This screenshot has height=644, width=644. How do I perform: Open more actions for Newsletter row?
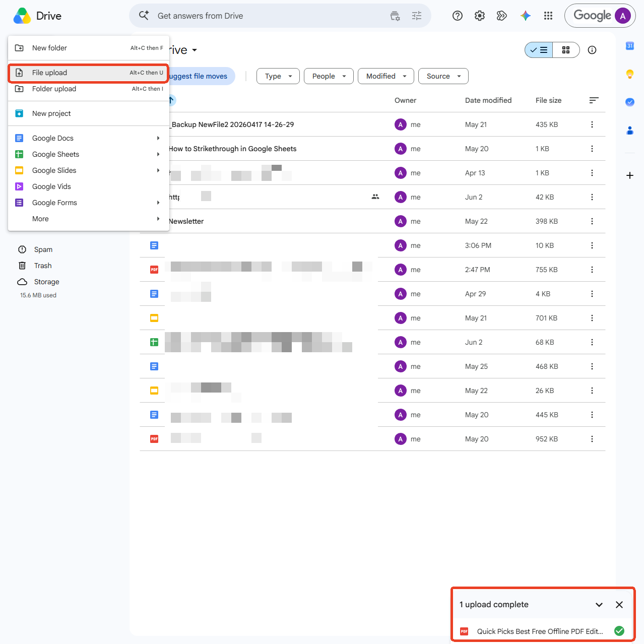click(x=592, y=221)
